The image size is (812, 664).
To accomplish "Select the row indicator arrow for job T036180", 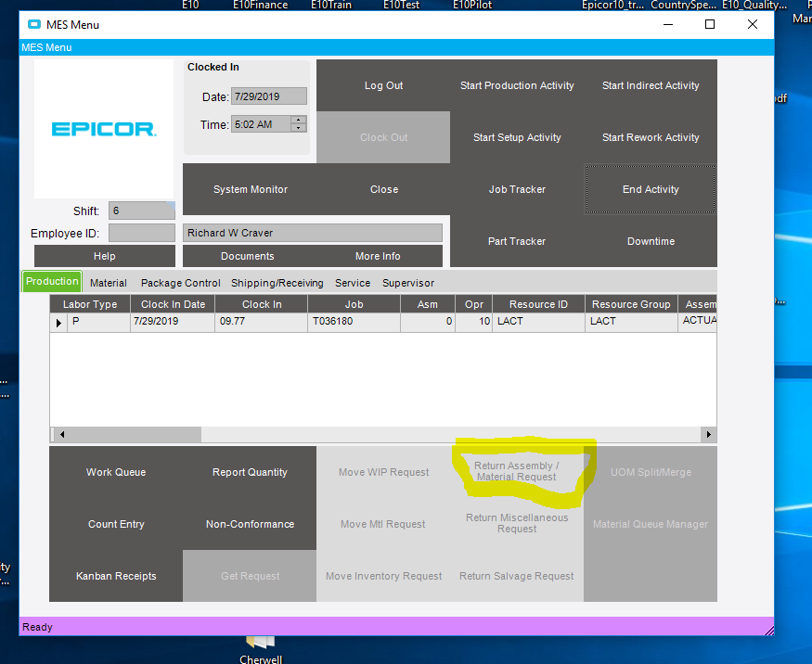I will coord(58,323).
